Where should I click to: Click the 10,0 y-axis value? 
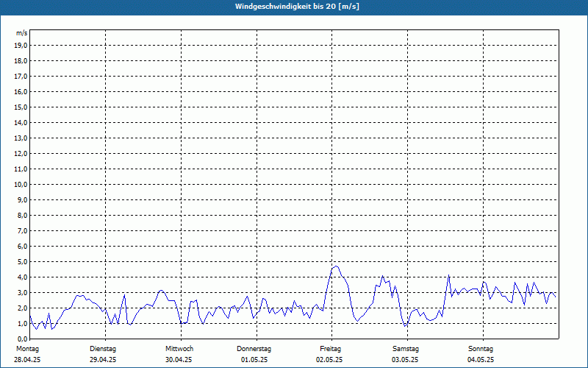pyautogui.click(x=21, y=185)
